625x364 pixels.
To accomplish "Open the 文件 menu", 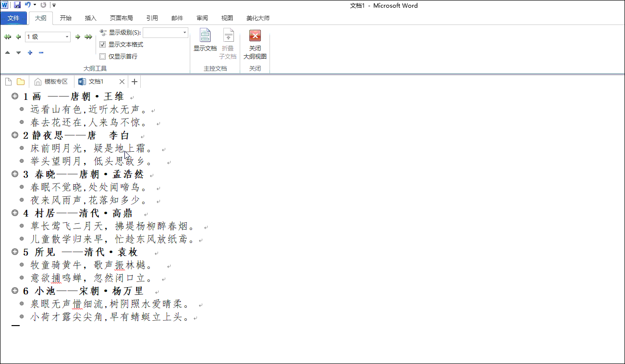I will 14,18.
